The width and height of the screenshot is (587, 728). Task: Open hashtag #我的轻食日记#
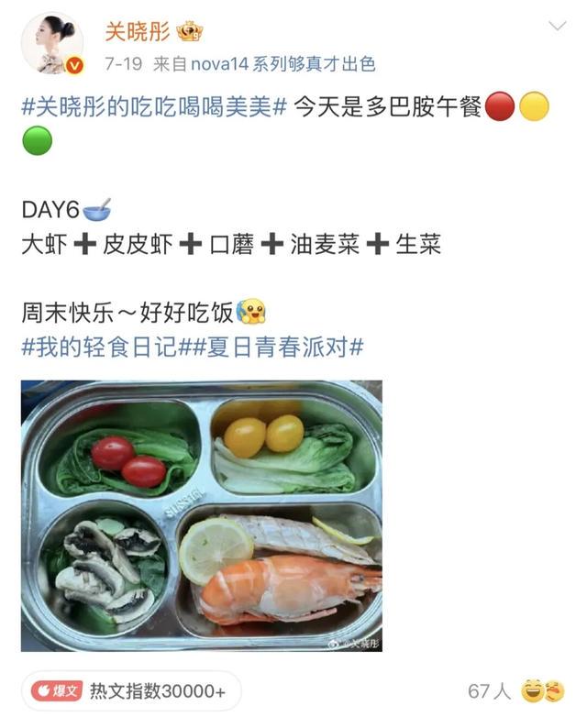pyautogui.click(x=106, y=347)
